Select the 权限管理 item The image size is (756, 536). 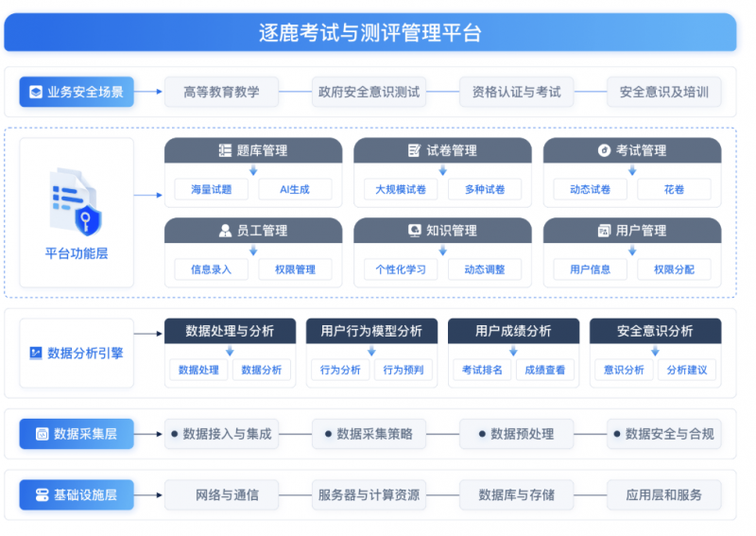click(295, 269)
